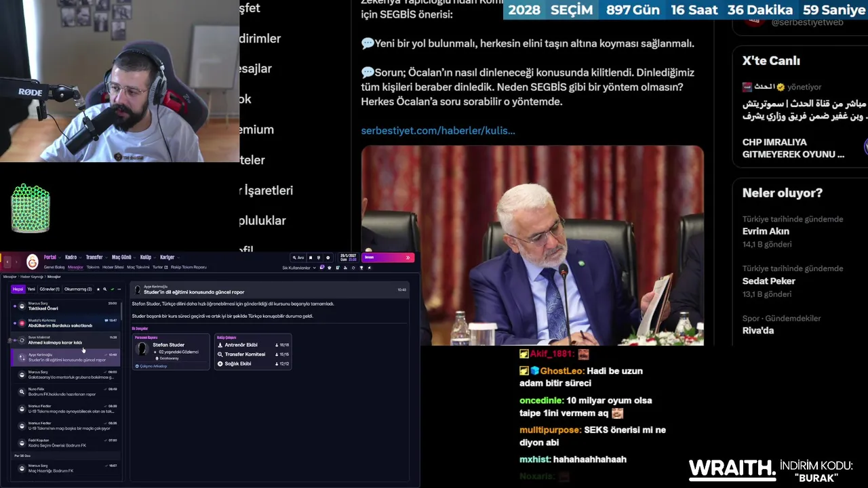The image size is (868, 488).
Task: Open the Turlar external link tab
Action: point(160,267)
